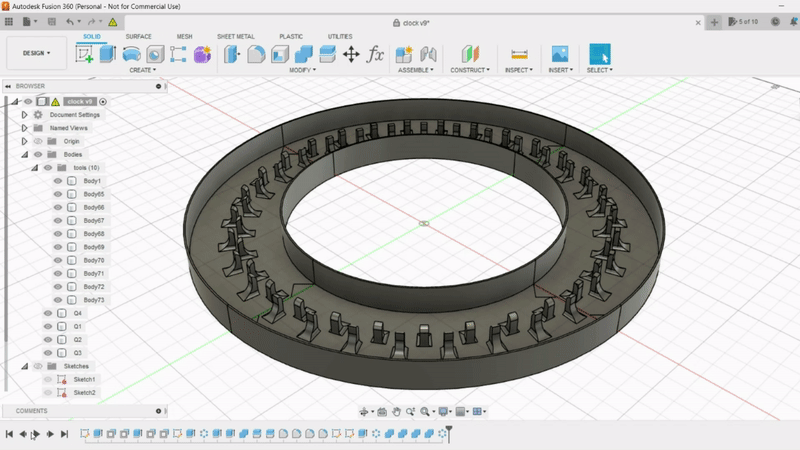Click the new design tab plus button
The image size is (800, 450).
pyautogui.click(x=714, y=22)
